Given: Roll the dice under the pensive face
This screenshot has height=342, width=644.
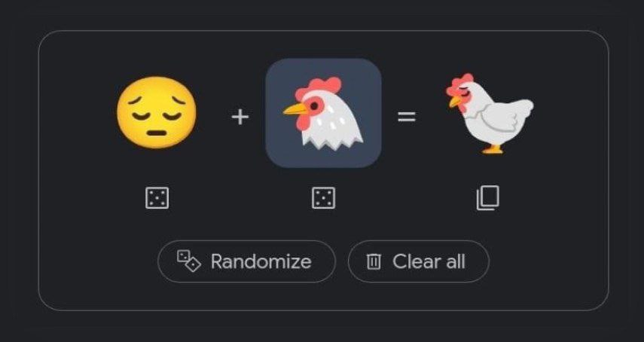Looking at the screenshot, I should (157, 198).
